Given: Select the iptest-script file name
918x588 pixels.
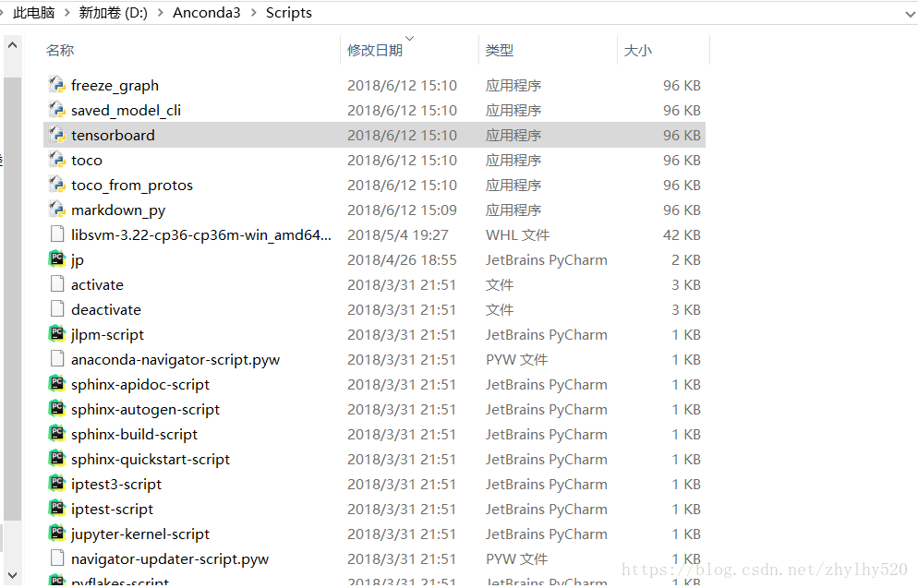Looking at the screenshot, I should point(112,510).
